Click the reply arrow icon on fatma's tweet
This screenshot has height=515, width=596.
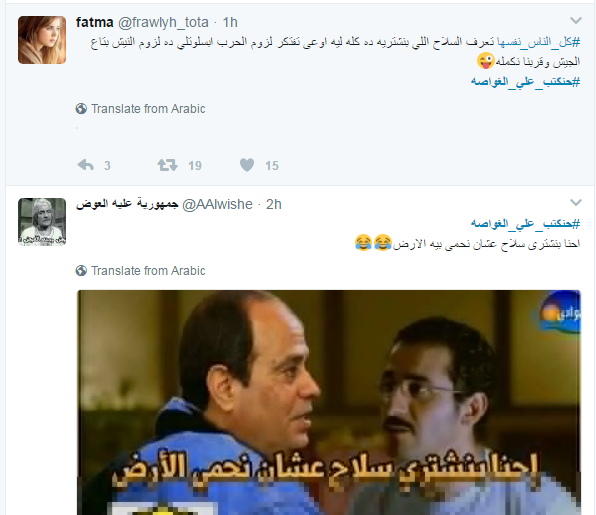click(x=86, y=165)
